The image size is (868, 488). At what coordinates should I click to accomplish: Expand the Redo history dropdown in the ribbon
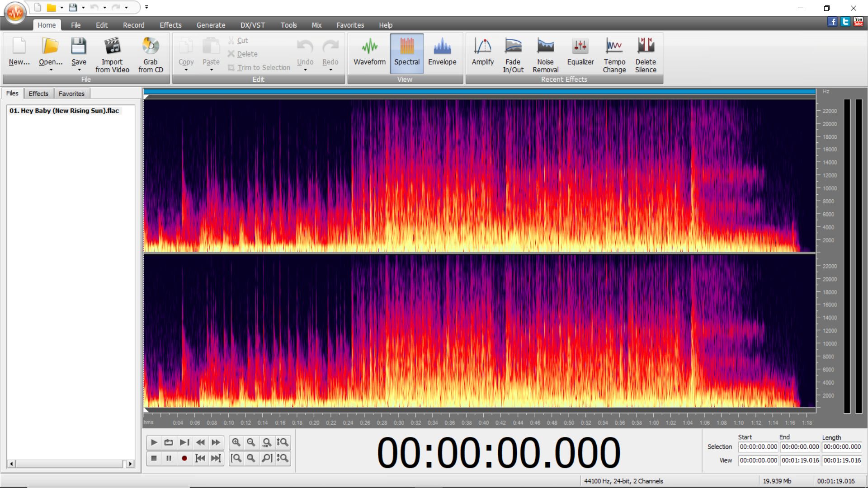[x=330, y=70]
